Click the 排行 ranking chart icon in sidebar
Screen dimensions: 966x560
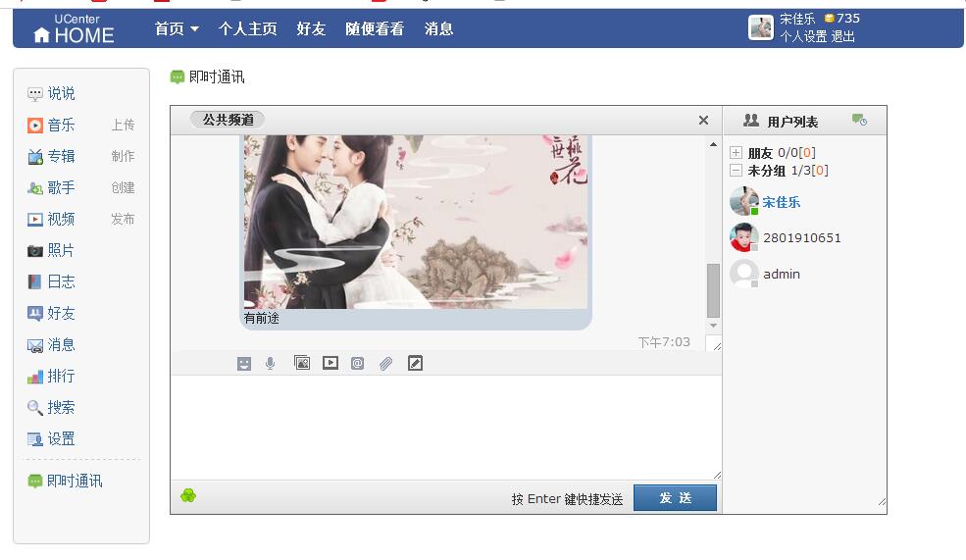[x=35, y=377]
